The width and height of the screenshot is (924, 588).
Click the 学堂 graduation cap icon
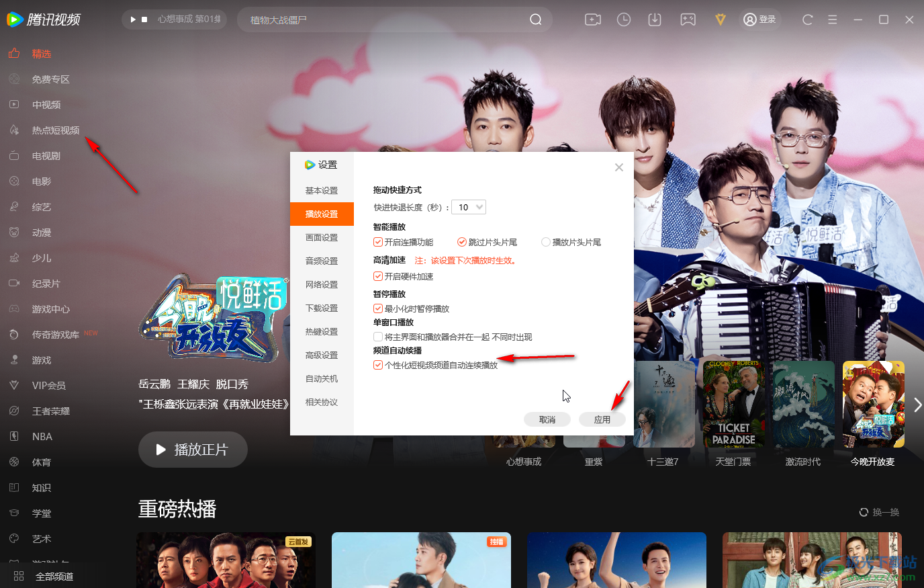14,513
